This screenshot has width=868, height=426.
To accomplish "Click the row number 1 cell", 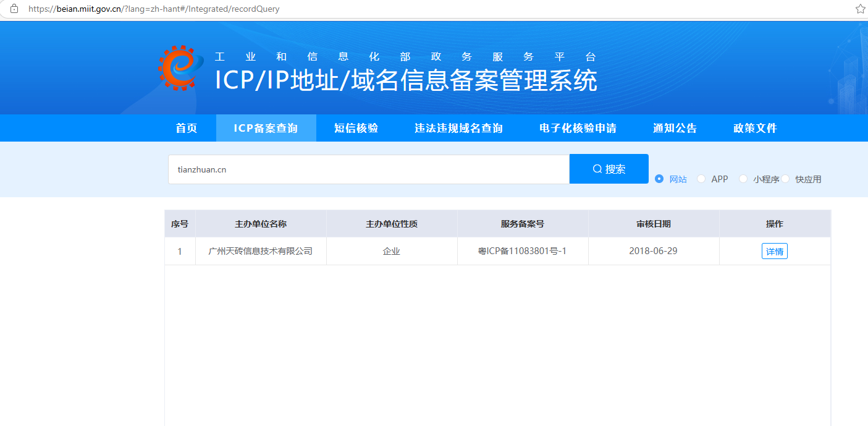I will [x=180, y=252].
